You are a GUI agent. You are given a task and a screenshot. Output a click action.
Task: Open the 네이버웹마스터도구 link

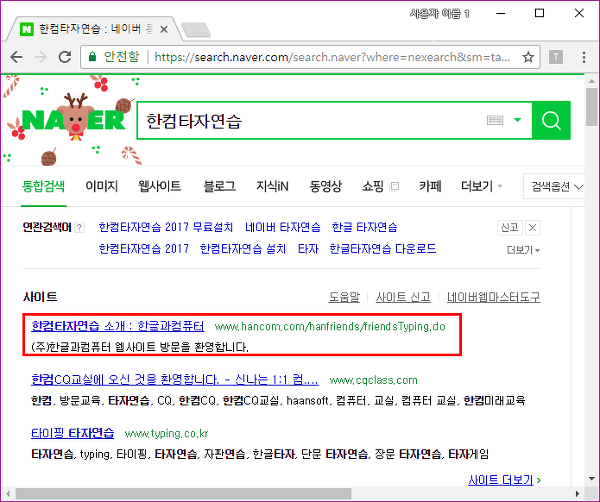click(x=494, y=297)
